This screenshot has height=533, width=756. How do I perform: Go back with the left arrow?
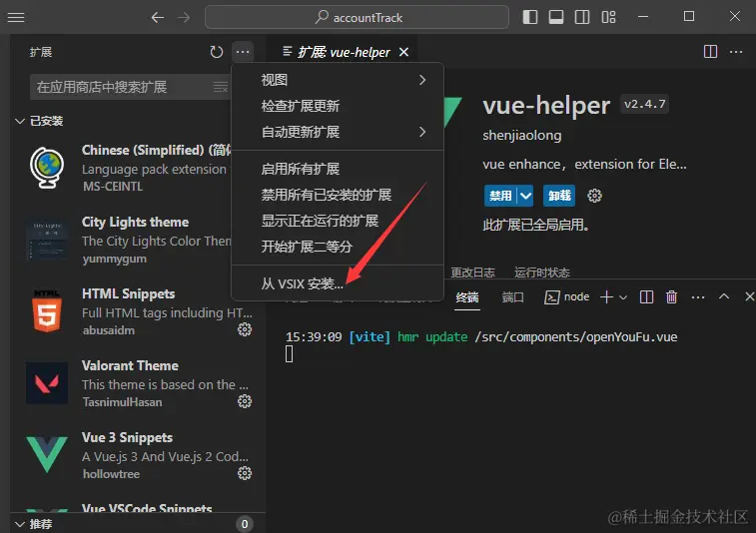pyautogui.click(x=157, y=18)
